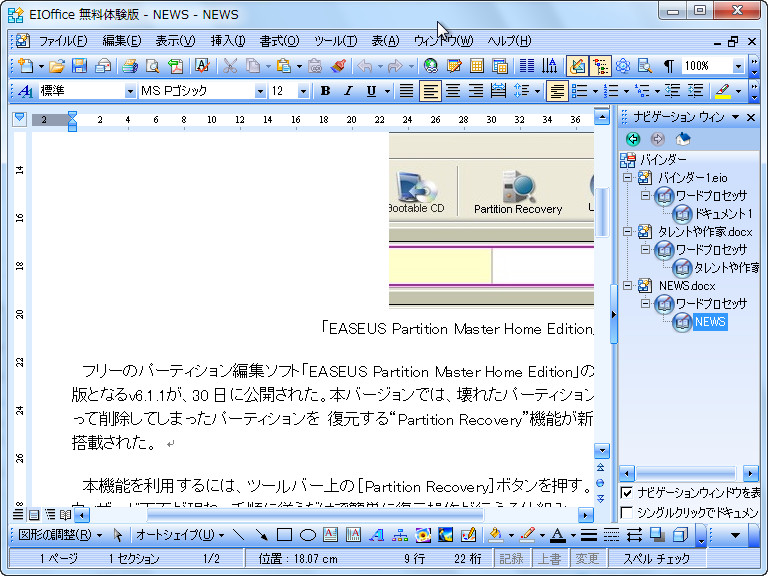Open the font size 12 dropdown
Image resolution: width=768 pixels, height=576 pixels.
point(303,91)
